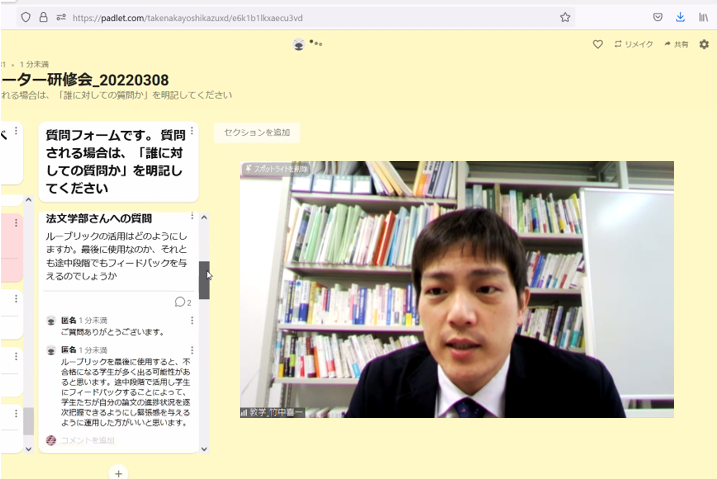This screenshot has width=717, height=479.
Task: Click left column scroll up arrow
Action: tap(28, 200)
